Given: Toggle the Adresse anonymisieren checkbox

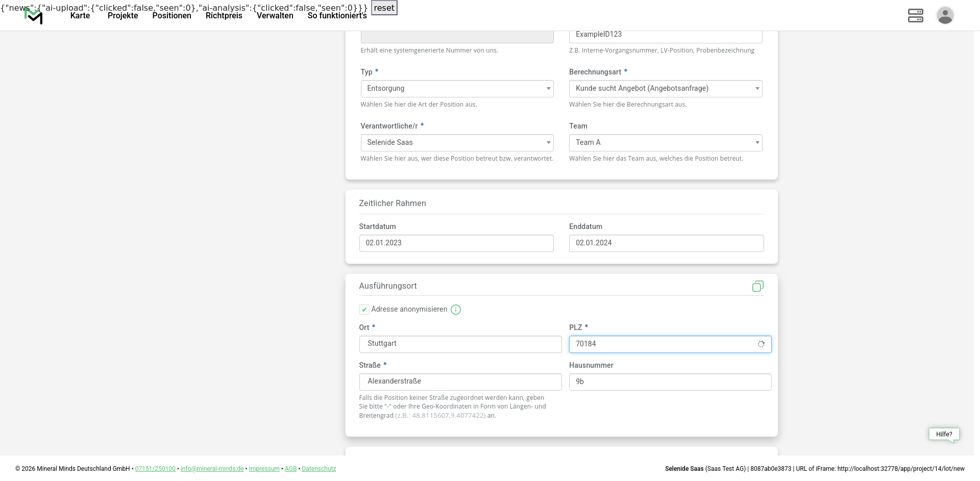Looking at the screenshot, I should [x=364, y=310].
